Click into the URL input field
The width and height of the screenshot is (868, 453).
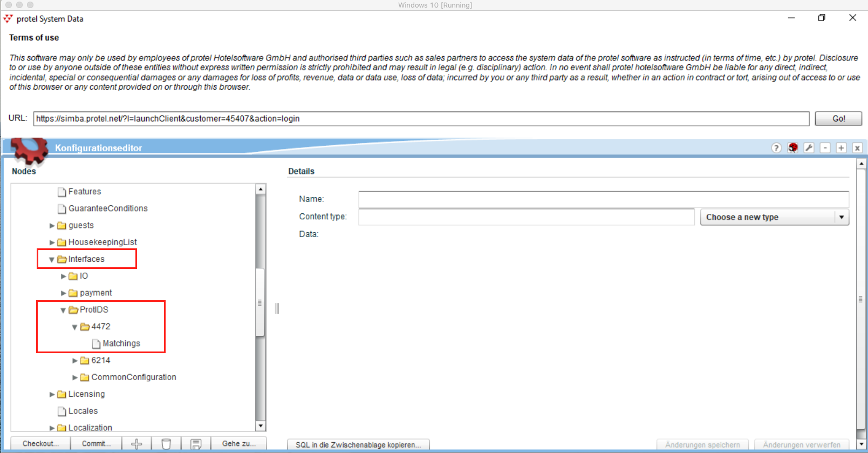pos(421,119)
